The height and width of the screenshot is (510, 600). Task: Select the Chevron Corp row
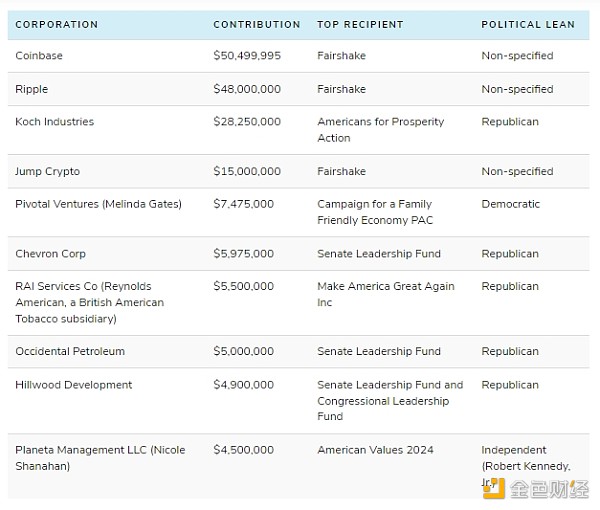click(x=51, y=254)
